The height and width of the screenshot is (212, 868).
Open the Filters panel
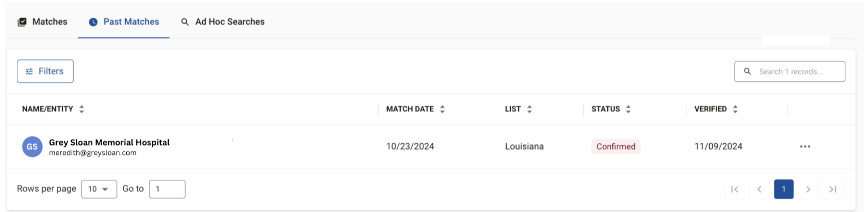coord(45,71)
